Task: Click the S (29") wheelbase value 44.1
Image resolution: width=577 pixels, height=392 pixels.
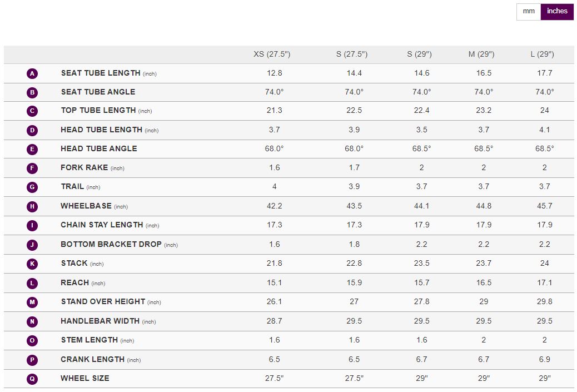Action: point(421,206)
